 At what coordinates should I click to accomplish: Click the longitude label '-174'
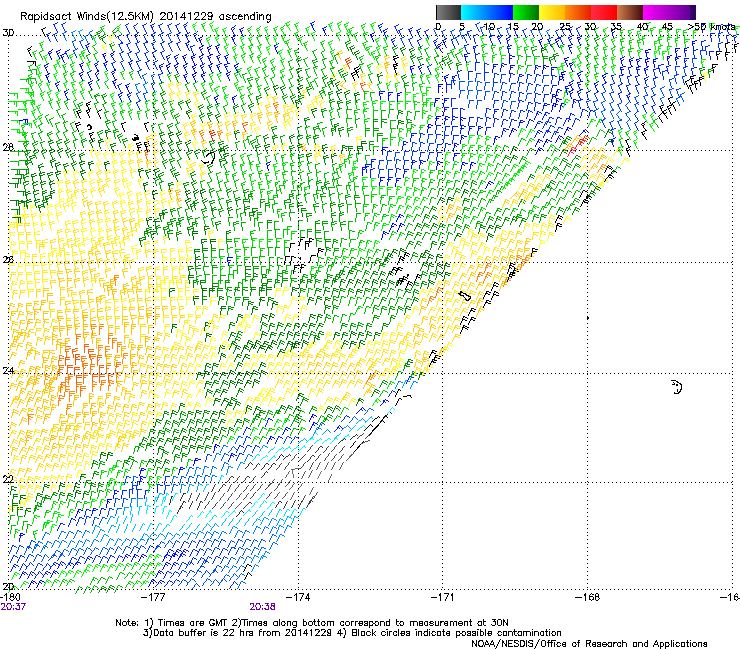point(299,597)
